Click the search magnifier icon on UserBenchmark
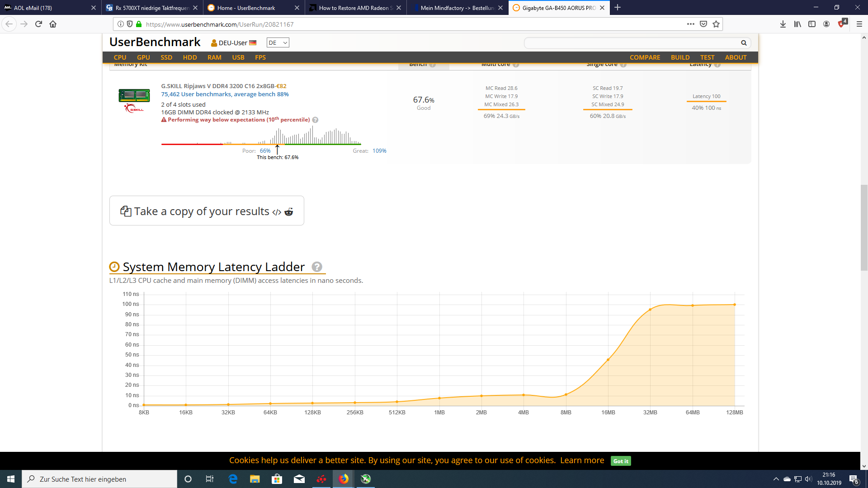 pos(744,43)
